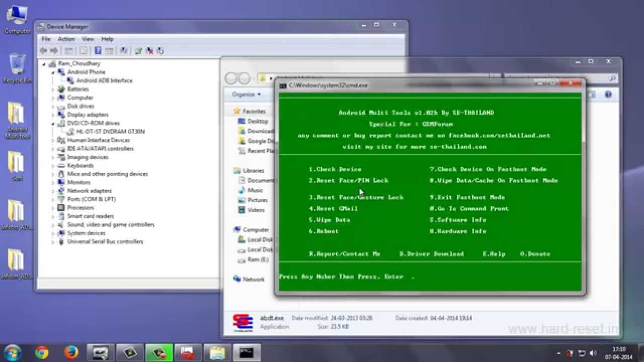Viewport: 644px width, 362px height.
Task: Click '1.Check Device' text in cmd window
Action: click(335, 169)
